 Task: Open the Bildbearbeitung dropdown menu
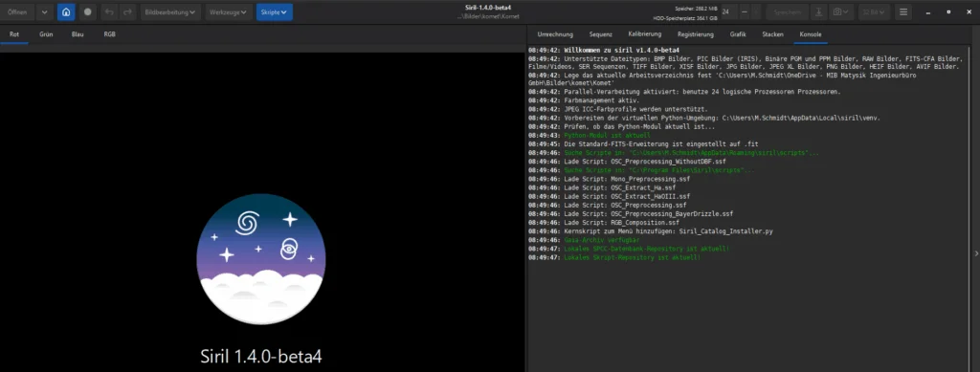(x=170, y=11)
